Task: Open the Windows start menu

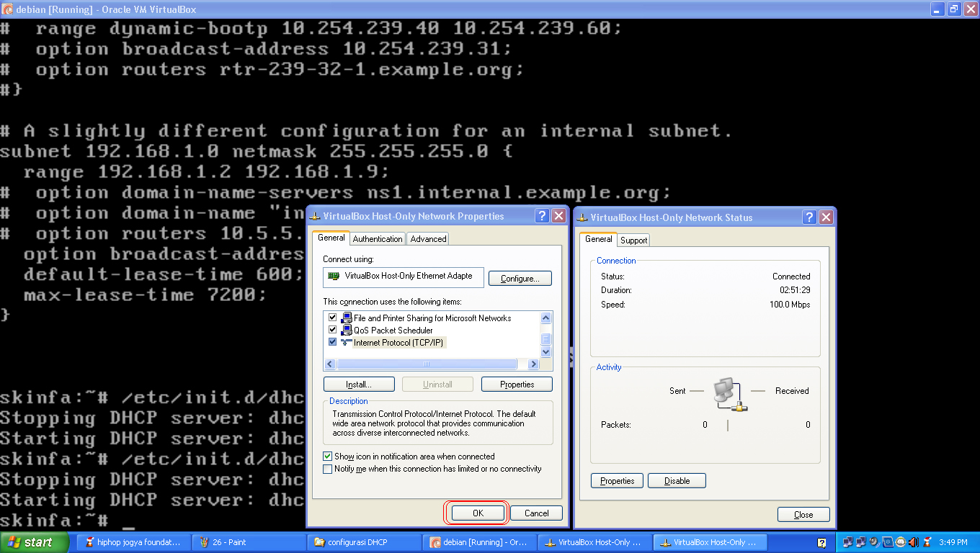Action: (35, 542)
